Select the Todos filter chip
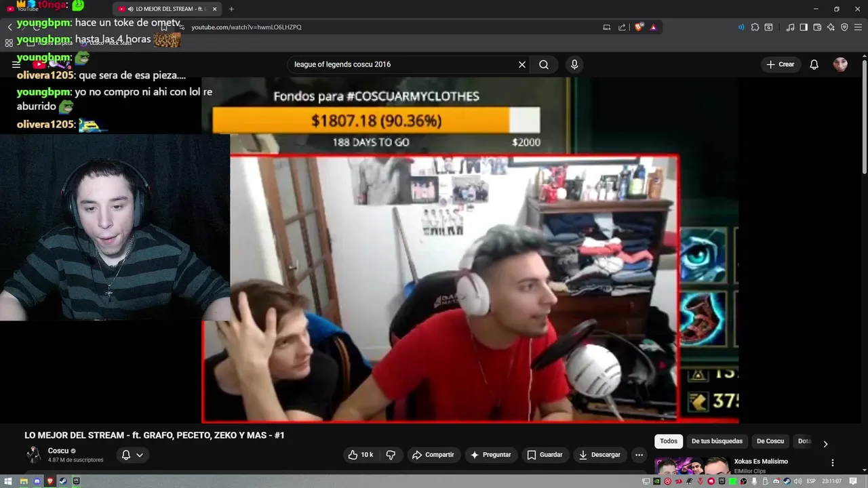The image size is (868, 488). coord(669,441)
